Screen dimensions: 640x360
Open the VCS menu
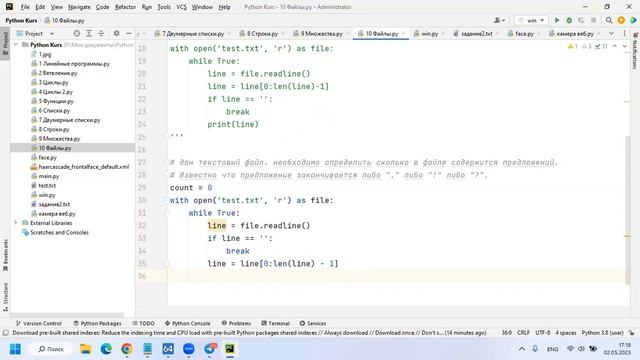(181, 7)
